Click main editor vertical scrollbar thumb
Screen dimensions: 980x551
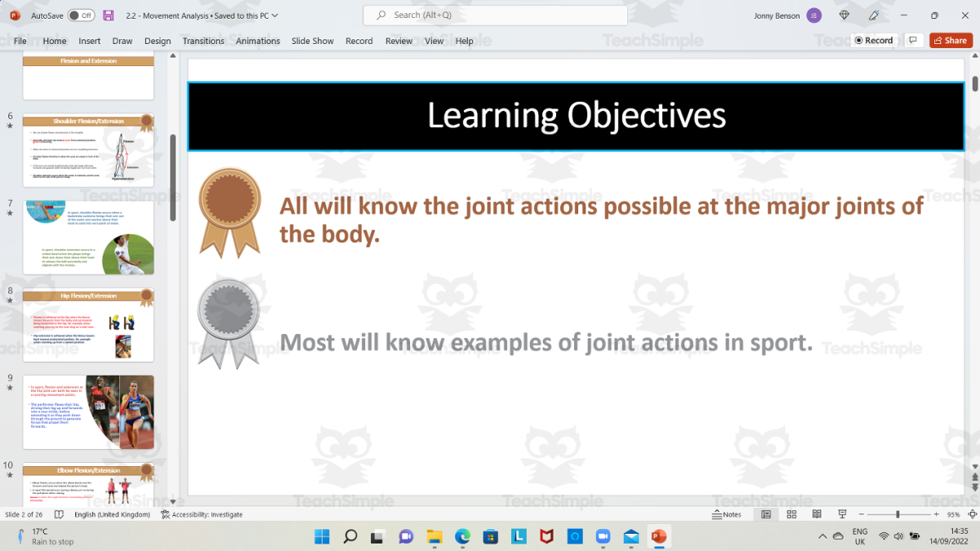(x=975, y=84)
